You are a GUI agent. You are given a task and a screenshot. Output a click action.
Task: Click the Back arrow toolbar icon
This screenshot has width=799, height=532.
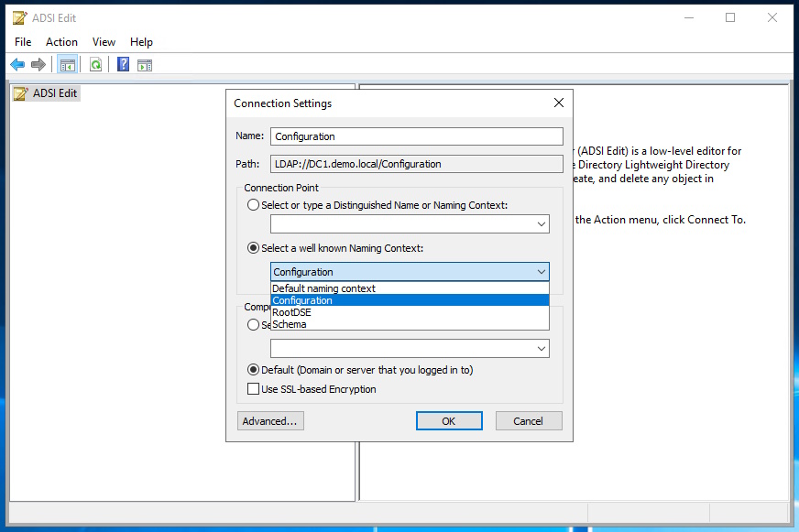17,65
